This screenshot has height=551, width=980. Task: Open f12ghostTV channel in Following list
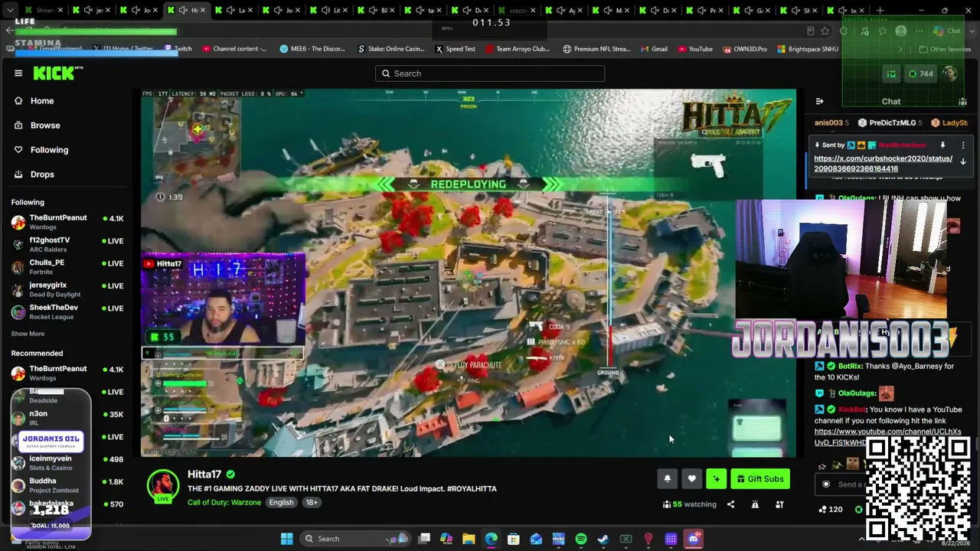coord(67,244)
